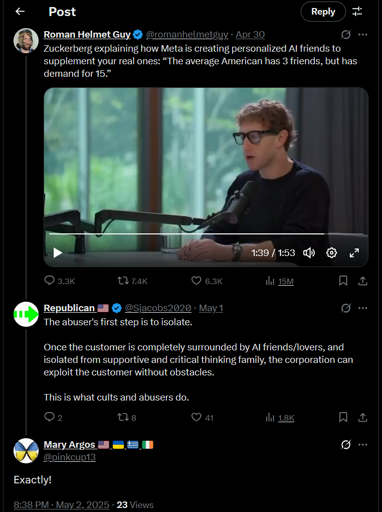Open @romanhelmetguy profile link
382x512 pixels.
[187, 35]
